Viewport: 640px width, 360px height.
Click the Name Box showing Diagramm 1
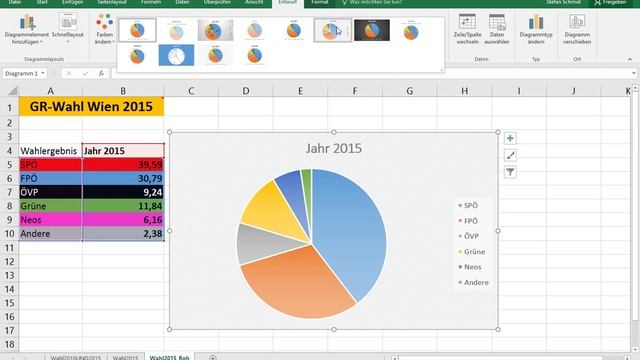click(21, 73)
